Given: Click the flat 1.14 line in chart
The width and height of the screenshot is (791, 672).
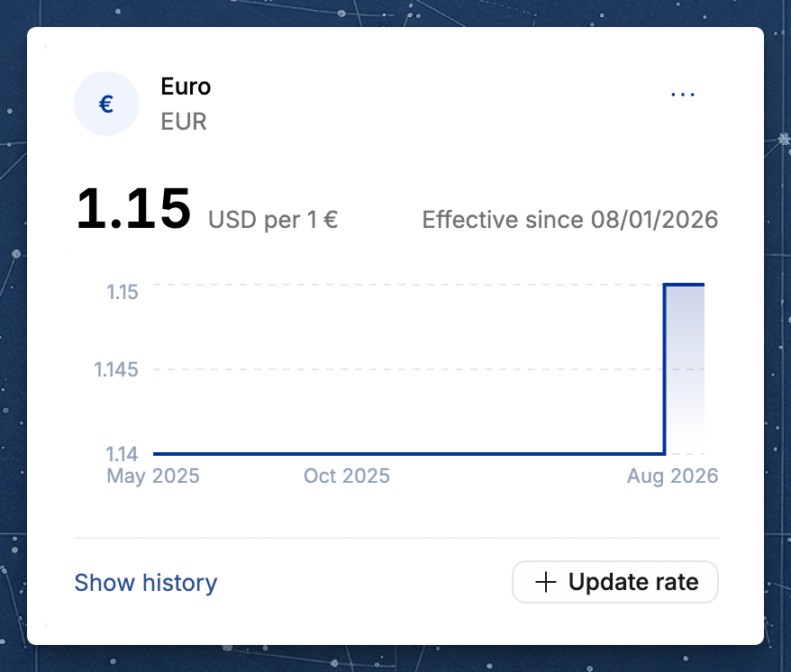Looking at the screenshot, I should (409, 453).
